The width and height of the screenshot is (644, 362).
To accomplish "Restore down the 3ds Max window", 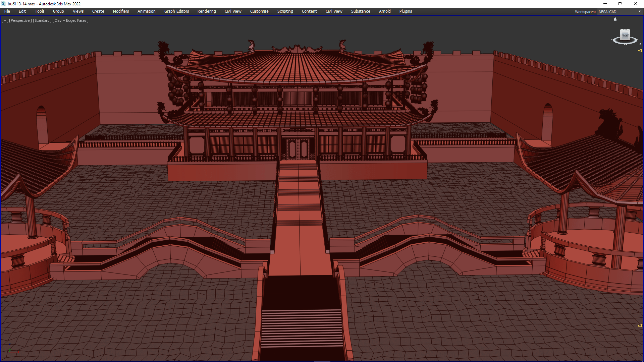I will click(x=620, y=4).
